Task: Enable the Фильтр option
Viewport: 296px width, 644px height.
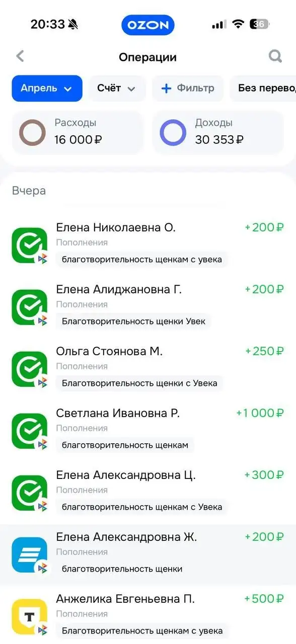Action: tap(187, 88)
